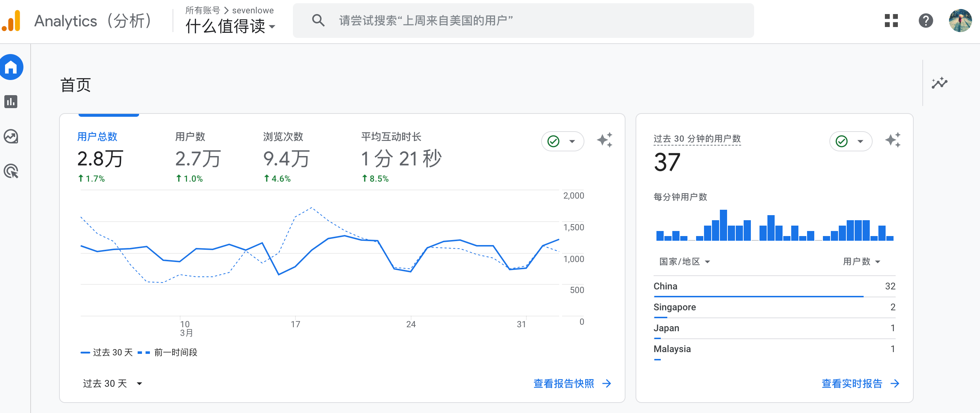
Task: Open the Help question mark icon
Action: coord(926,21)
